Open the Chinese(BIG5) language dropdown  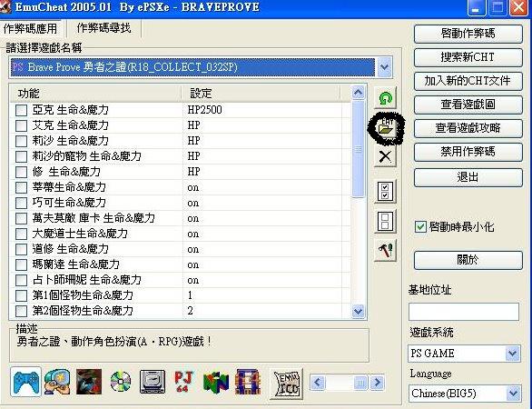point(513,394)
